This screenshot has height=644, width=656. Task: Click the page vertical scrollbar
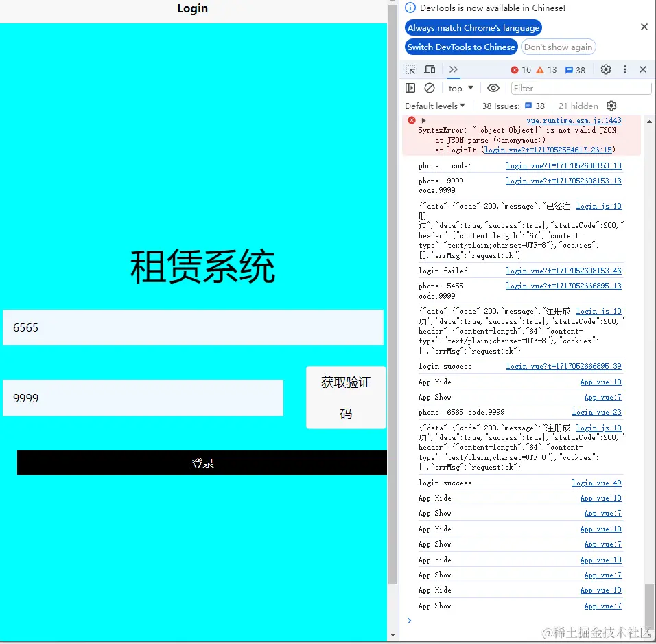[393, 295]
